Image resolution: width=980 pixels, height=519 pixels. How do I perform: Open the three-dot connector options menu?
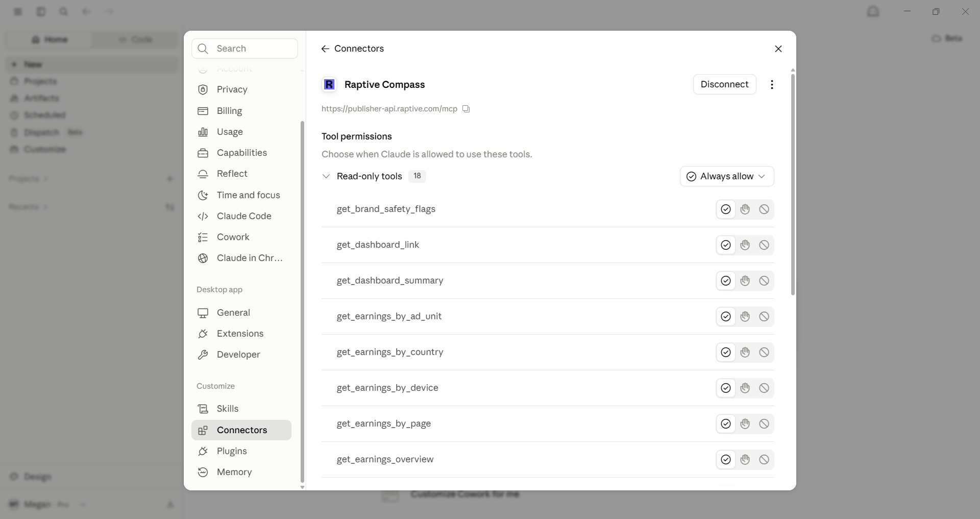(x=772, y=85)
